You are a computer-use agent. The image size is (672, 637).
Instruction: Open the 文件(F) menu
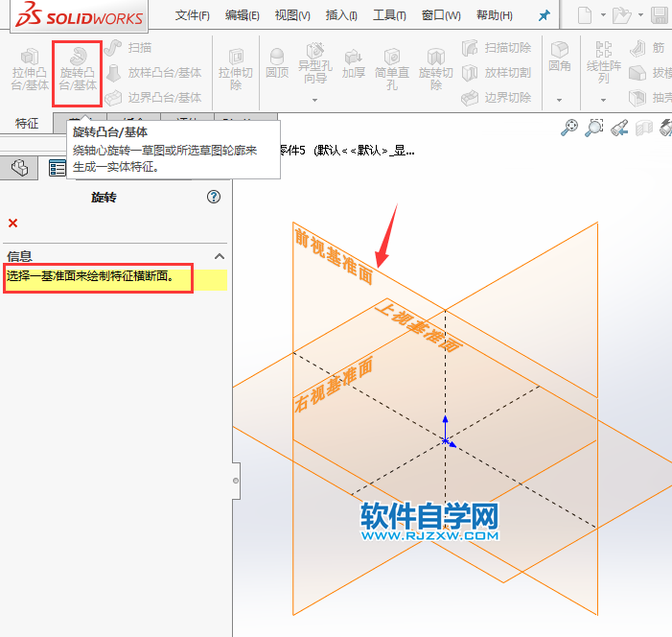192,16
